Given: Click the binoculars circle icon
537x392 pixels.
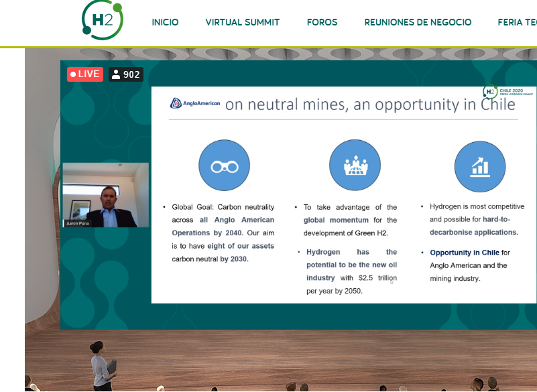Looking at the screenshot, I should point(224,166).
